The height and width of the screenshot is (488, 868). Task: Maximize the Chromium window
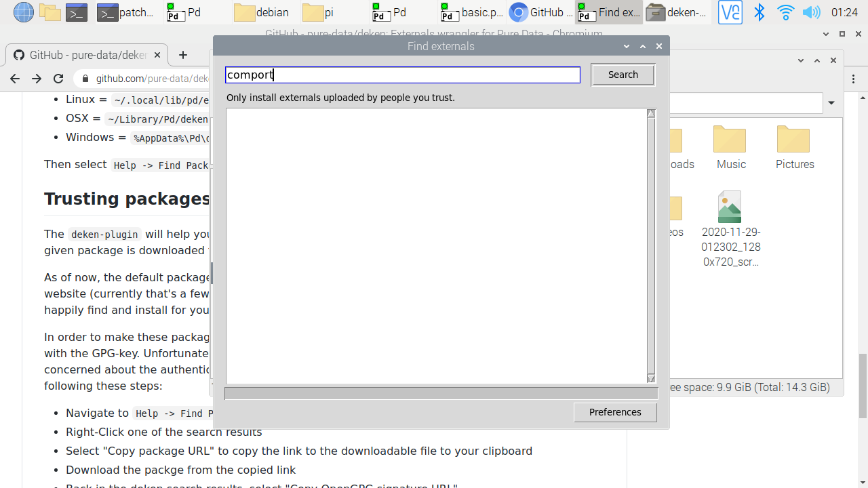842,34
